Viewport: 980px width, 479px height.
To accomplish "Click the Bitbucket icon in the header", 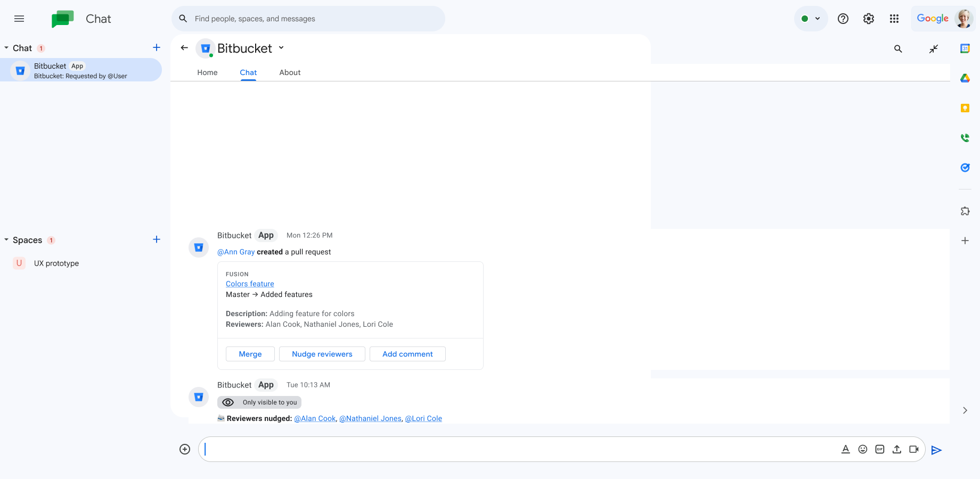I will pos(206,48).
